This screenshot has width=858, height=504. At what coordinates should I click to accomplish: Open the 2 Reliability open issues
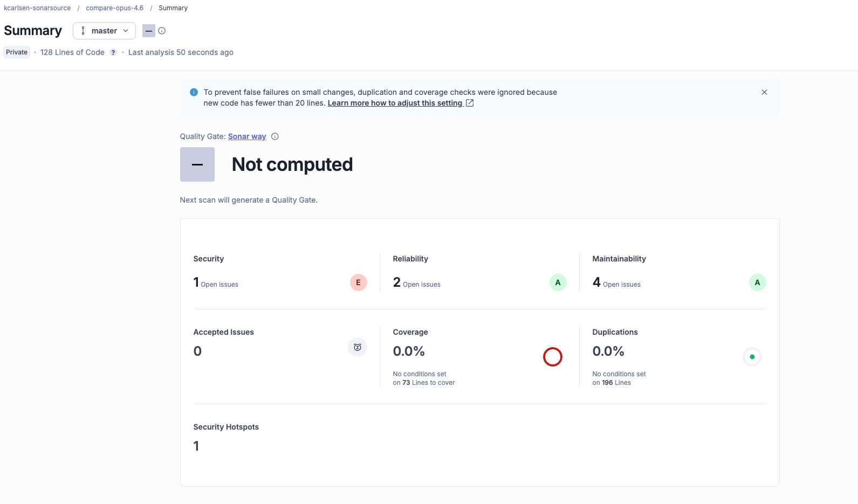tap(397, 282)
